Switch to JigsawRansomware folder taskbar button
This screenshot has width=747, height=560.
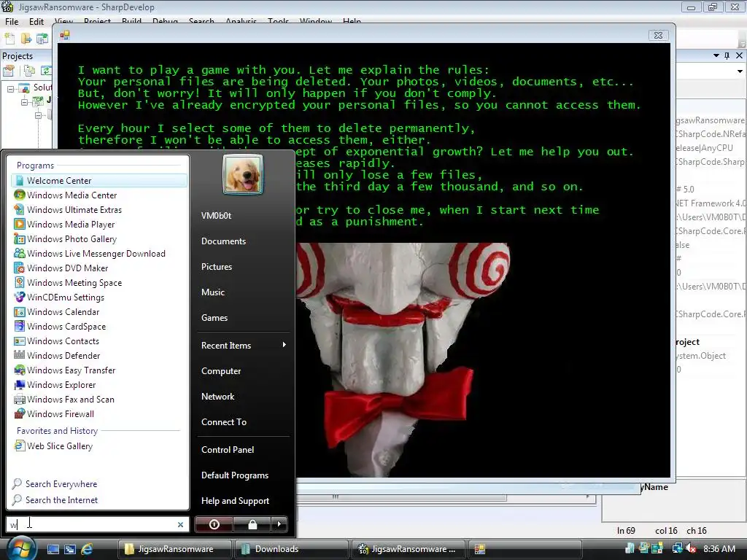pyautogui.click(x=174, y=549)
